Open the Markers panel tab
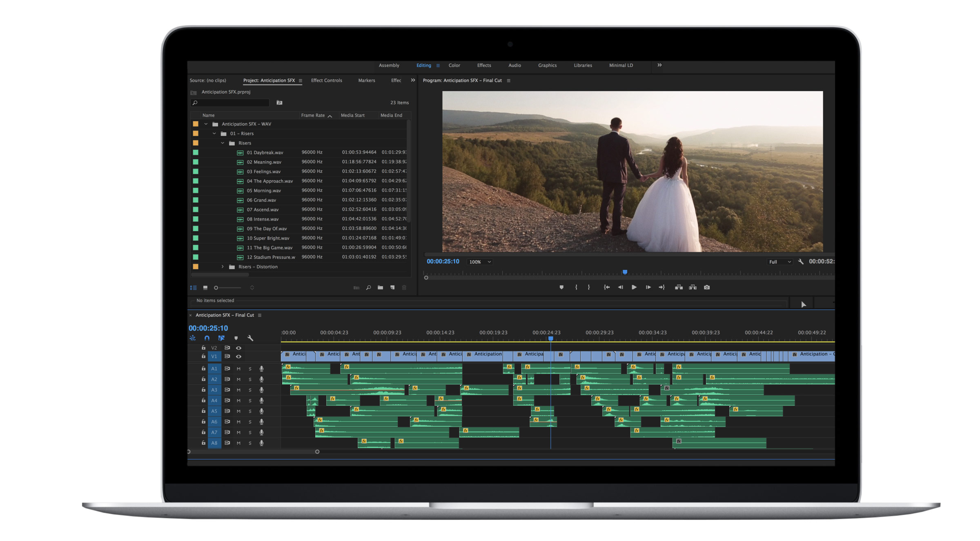The image size is (980, 541). pos(367,81)
